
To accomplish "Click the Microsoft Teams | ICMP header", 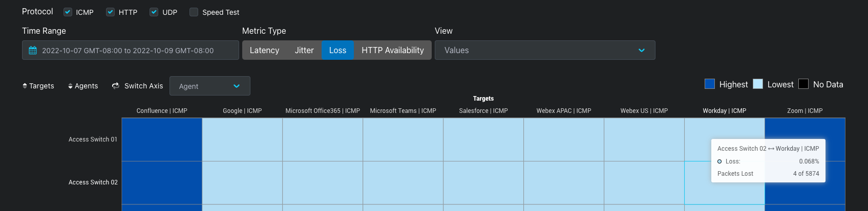I will (403, 111).
